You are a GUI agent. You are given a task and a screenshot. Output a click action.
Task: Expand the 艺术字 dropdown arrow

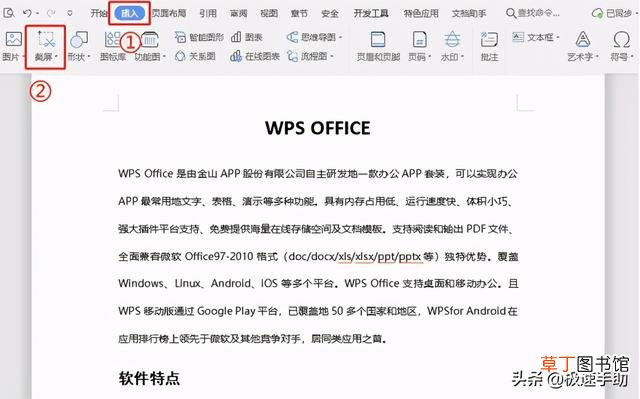597,57
